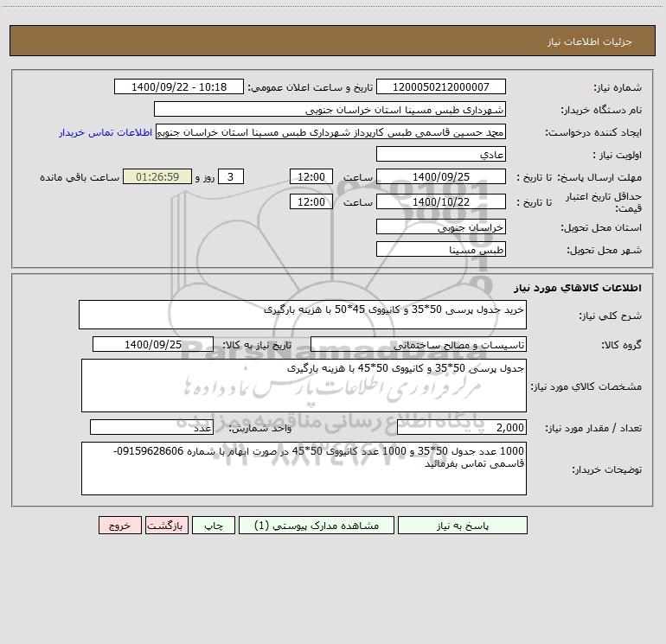Click the label واحد شمارش

260,429
